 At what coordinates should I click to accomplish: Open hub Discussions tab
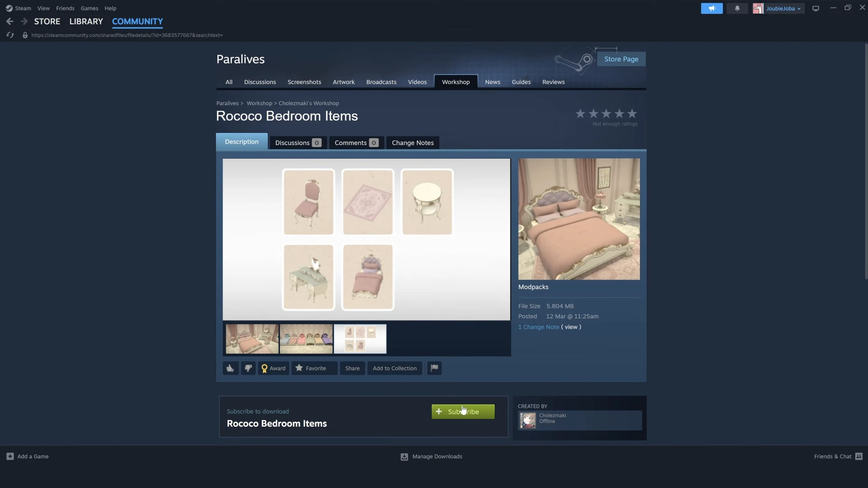pyautogui.click(x=260, y=82)
